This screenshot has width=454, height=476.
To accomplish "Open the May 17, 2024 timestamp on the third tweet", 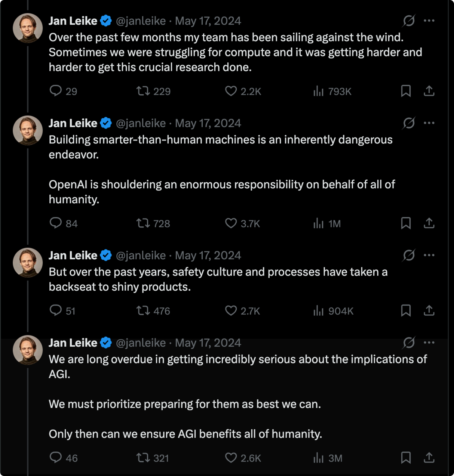I will tap(208, 256).
